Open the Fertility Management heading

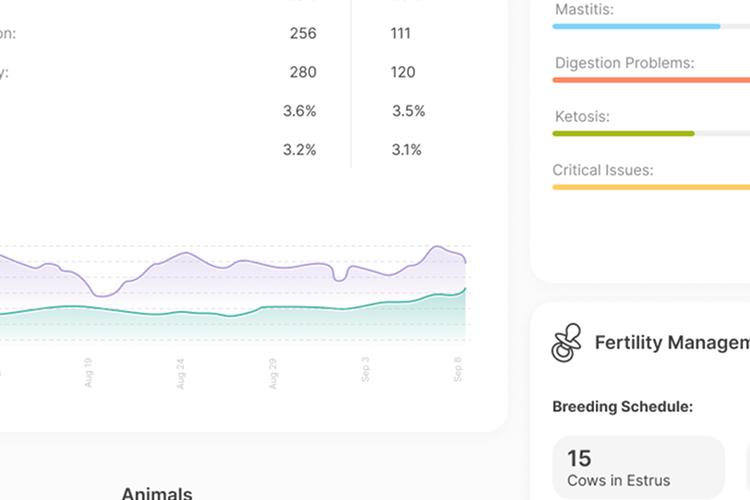(672, 343)
